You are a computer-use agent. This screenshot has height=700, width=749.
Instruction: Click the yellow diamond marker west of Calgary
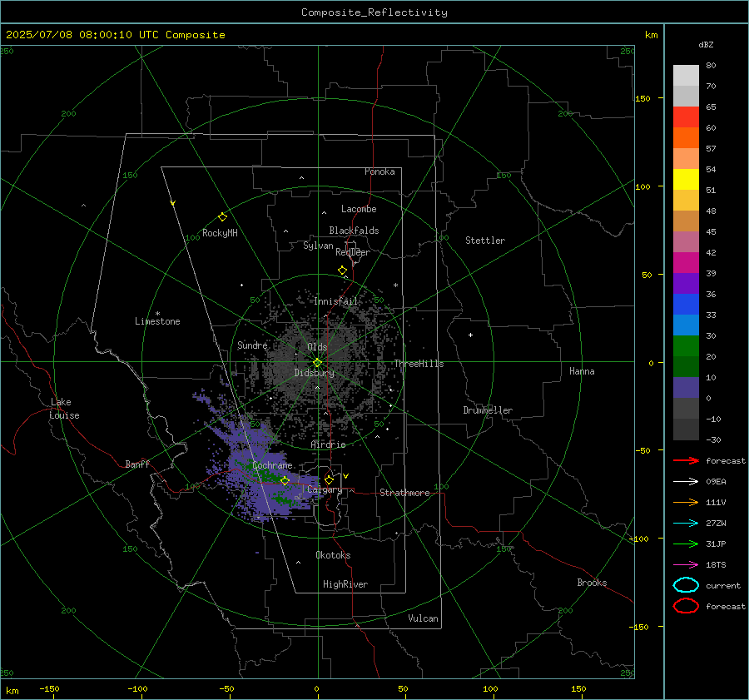(285, 481)
